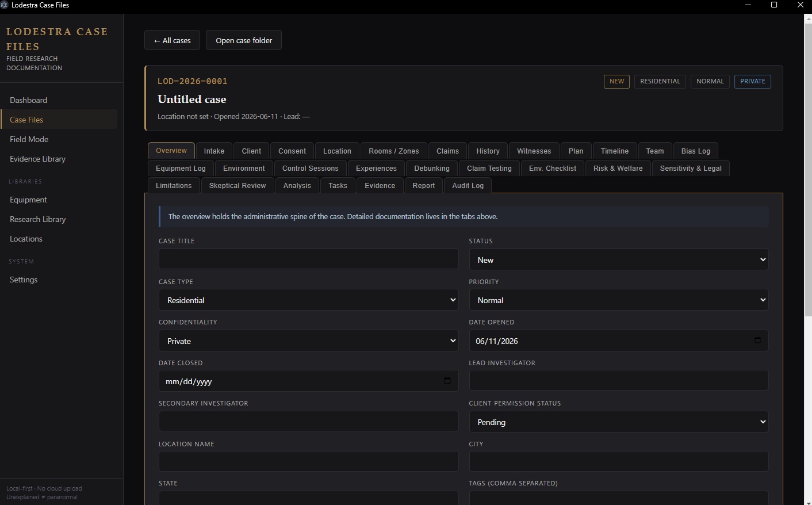Go back to All cases
Viewport: 812px width, 505px height.
[x=172, y=40]
